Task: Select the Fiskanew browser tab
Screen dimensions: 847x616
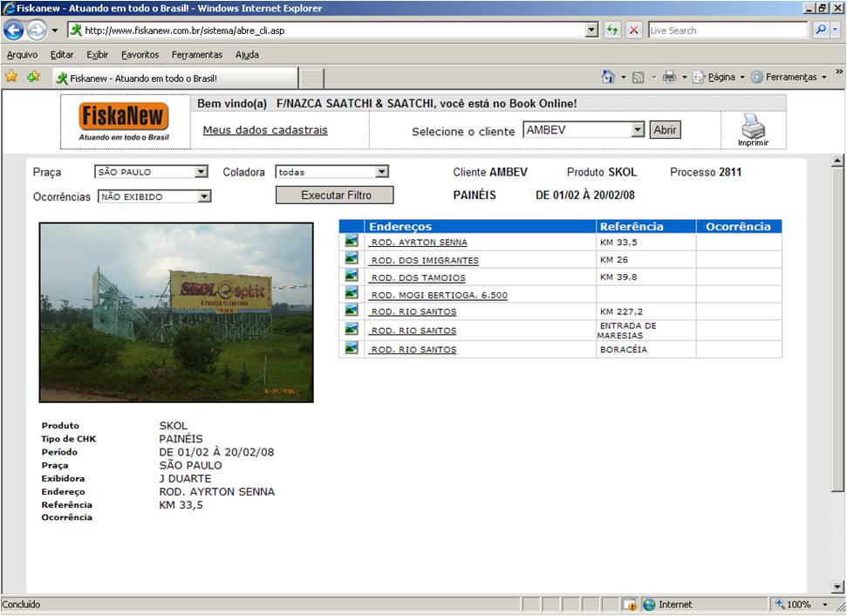Action: pos(175,78)
